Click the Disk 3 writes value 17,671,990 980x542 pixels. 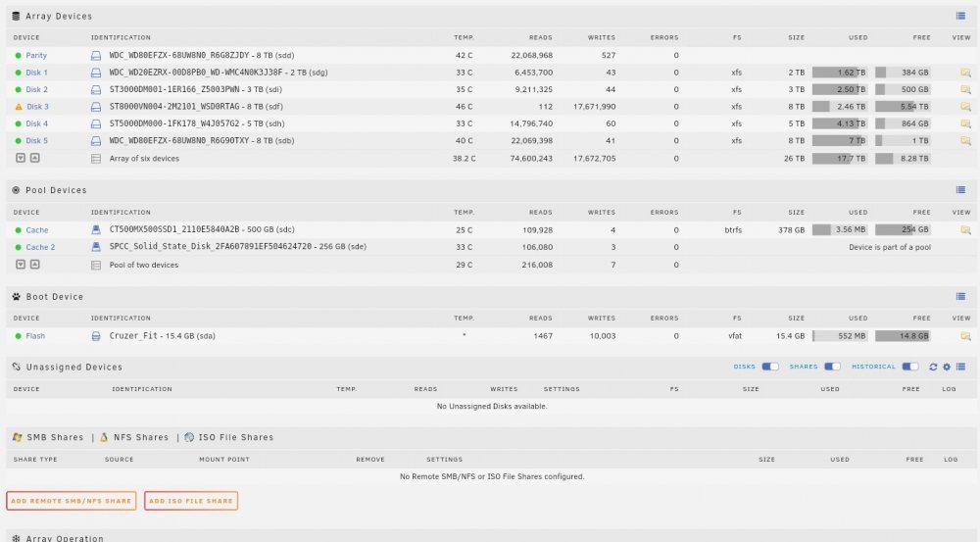595,107
